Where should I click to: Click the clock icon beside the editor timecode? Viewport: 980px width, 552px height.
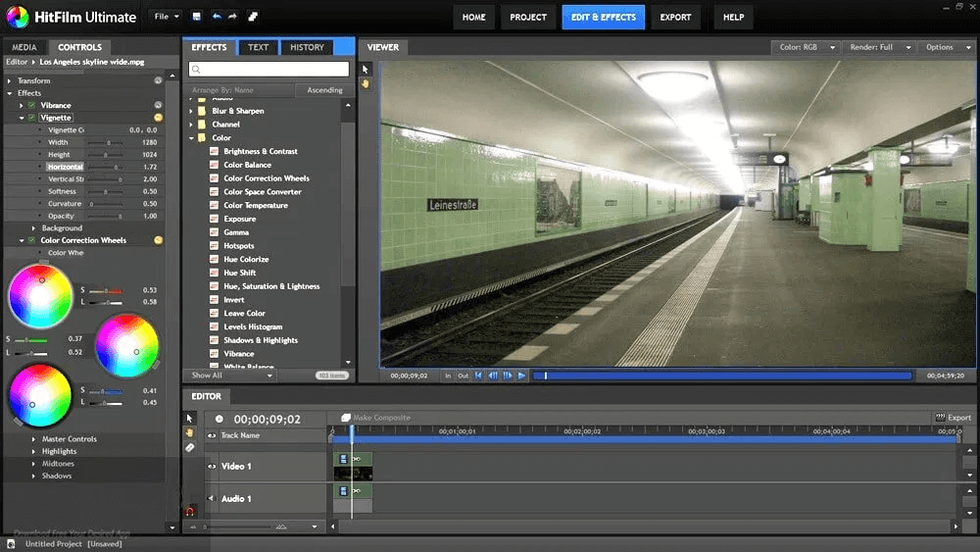click(220, 419)
